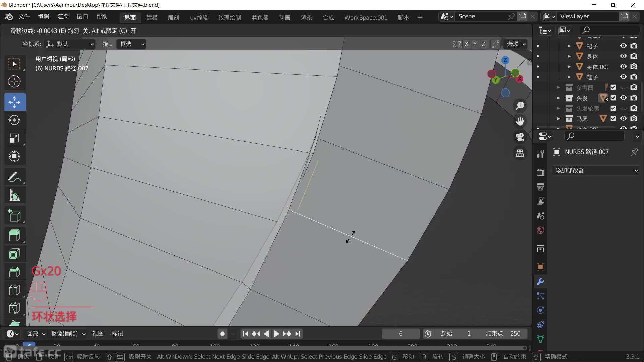Viewport: 644px width, 362px height.
Task: Open the timeline 标记 menu
Action: 117,334
